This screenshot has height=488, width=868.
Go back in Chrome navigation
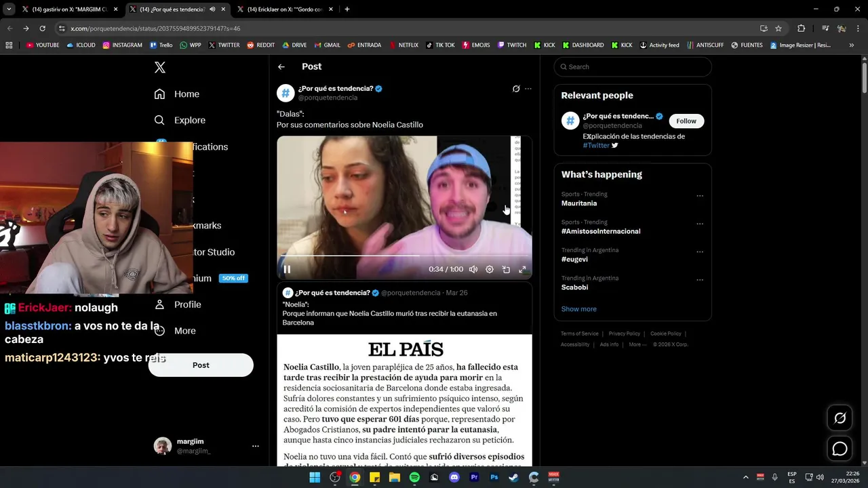9,28
